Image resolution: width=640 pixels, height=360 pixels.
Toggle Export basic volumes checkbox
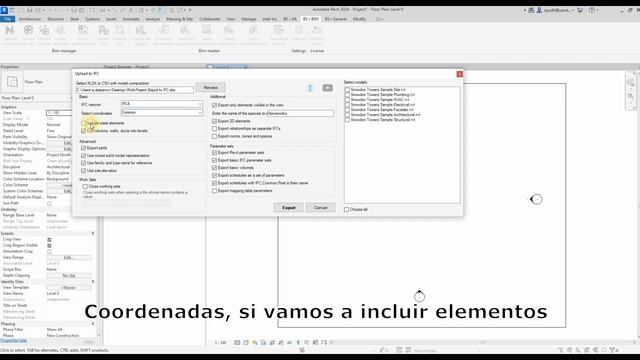214,168
